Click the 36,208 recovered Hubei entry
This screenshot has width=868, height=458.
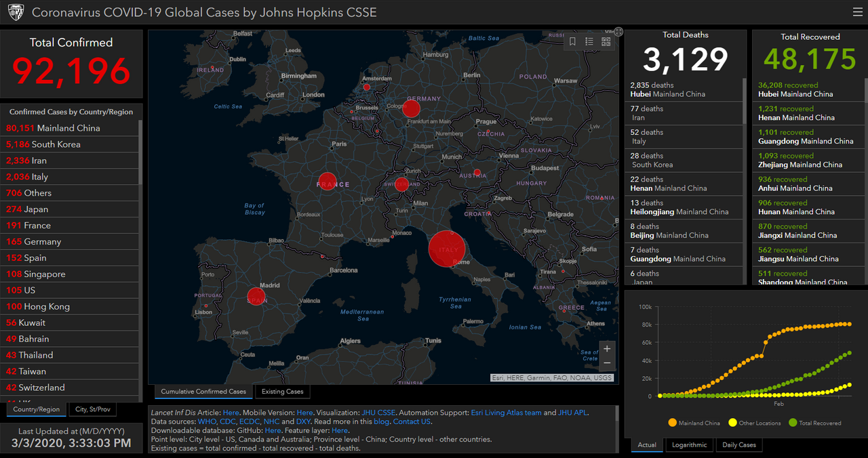(x=810, y=89)
